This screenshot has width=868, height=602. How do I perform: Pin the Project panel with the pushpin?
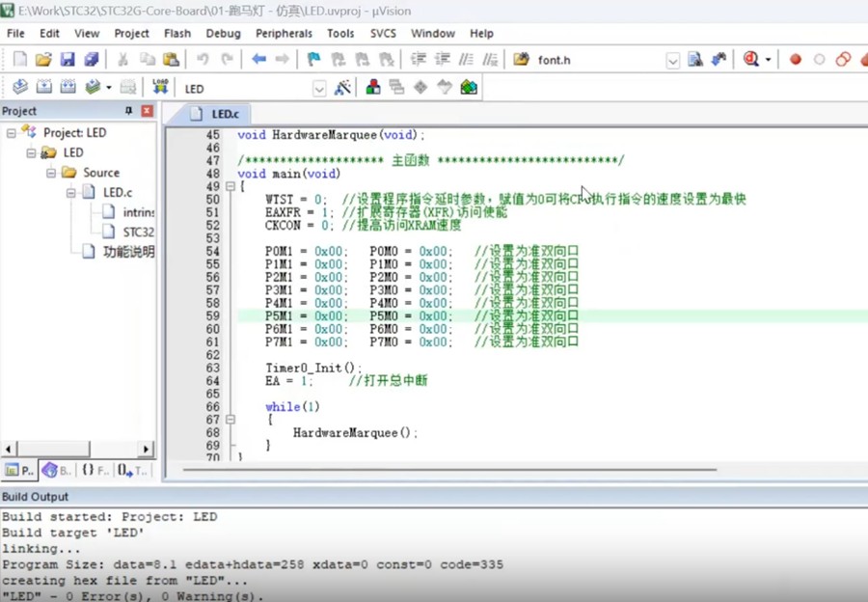coord(129,111)
